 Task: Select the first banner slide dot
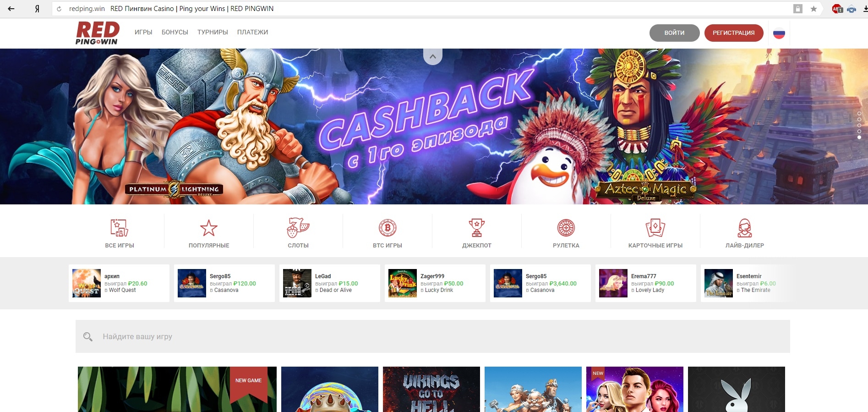coord(859,114)
